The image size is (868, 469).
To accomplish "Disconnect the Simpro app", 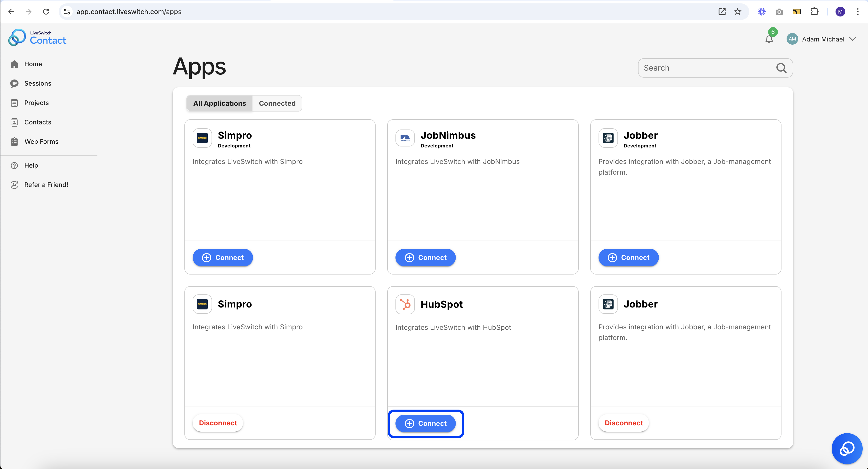I will pyautogui.click(x=218, y=423).
